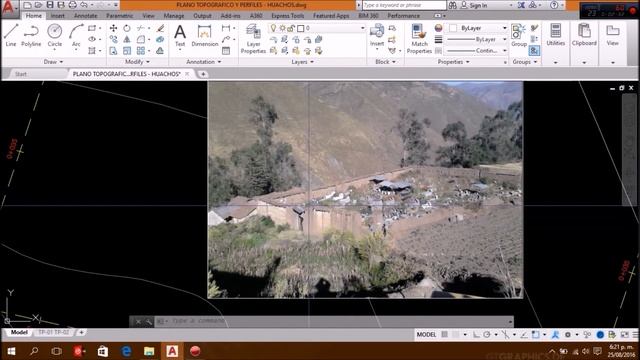The image size is (640, 360).
Task: Expand the Annotation panel
Action: point(203,62)
